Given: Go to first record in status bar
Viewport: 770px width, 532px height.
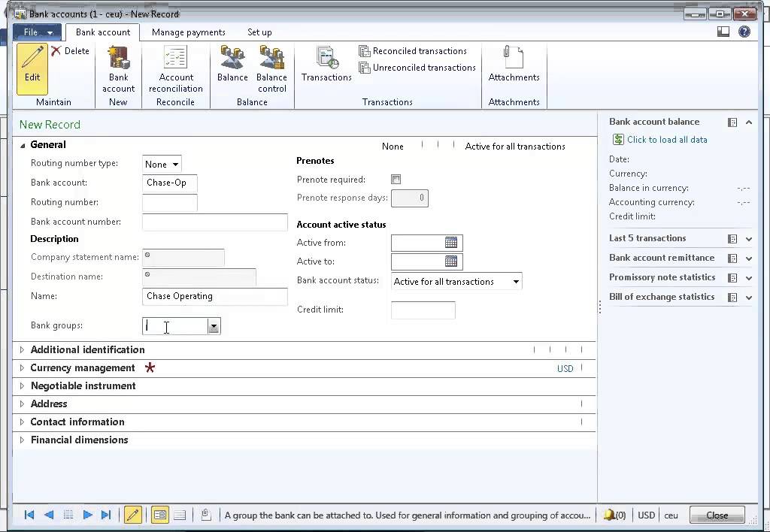Looking at the screenshot, I should (x=29, y=515).
